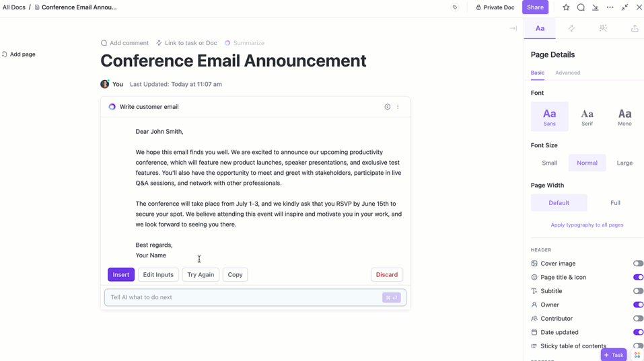Viewport: 644px width, 361px height.
Task: Turn on the Subtitle toggle
Action: click(x=638, y=291)
